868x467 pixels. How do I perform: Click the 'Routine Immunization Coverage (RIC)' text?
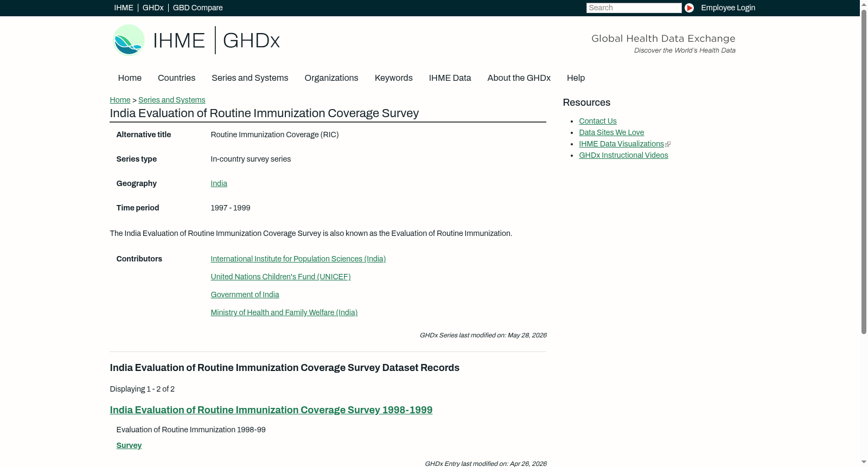275,135
